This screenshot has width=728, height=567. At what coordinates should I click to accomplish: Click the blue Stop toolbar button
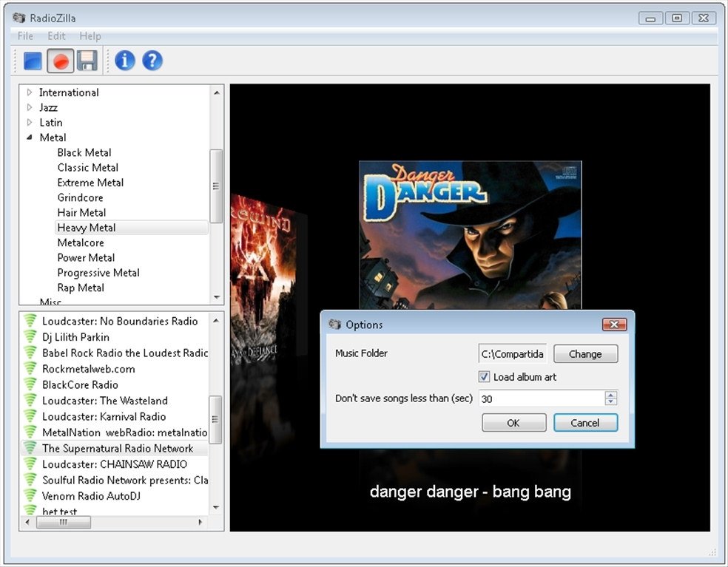pyautogui.click(x=33, y=61)
